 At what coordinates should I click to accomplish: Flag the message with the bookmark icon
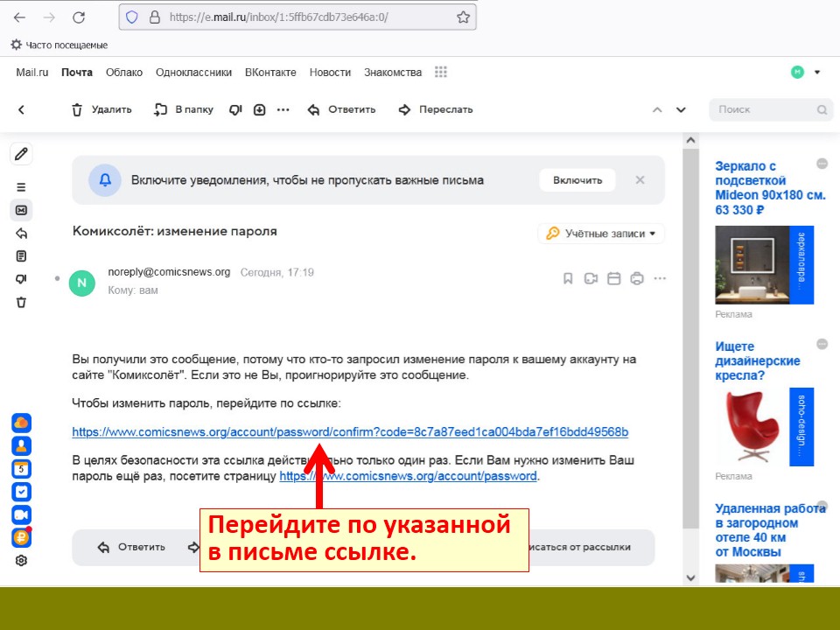pos(568,278)
